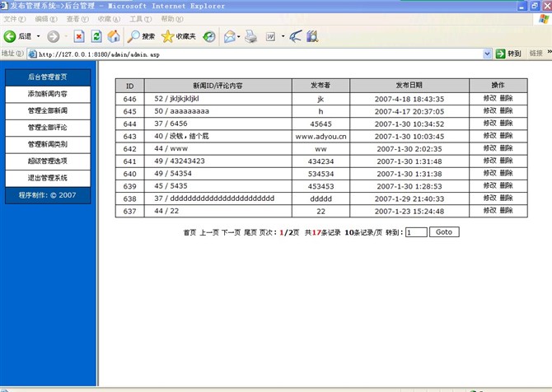Open Favorites star button
The height and width of the screenshot is (392, 552).
click(x=179, y=36)
